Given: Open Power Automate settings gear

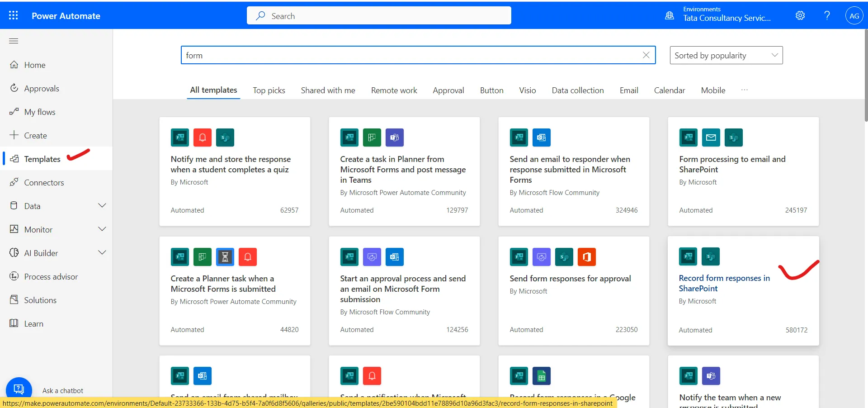Looking at the screenshot, I should tap(800, 15).
